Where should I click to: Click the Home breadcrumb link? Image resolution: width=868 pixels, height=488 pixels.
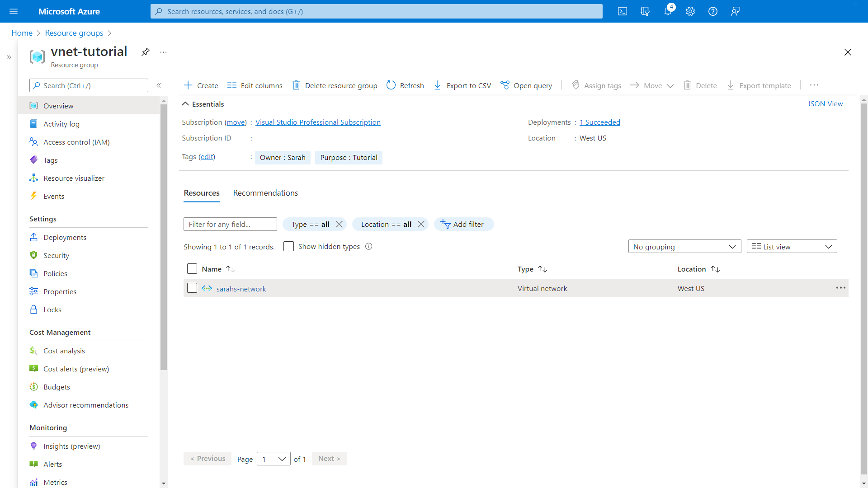coord(22,33)
